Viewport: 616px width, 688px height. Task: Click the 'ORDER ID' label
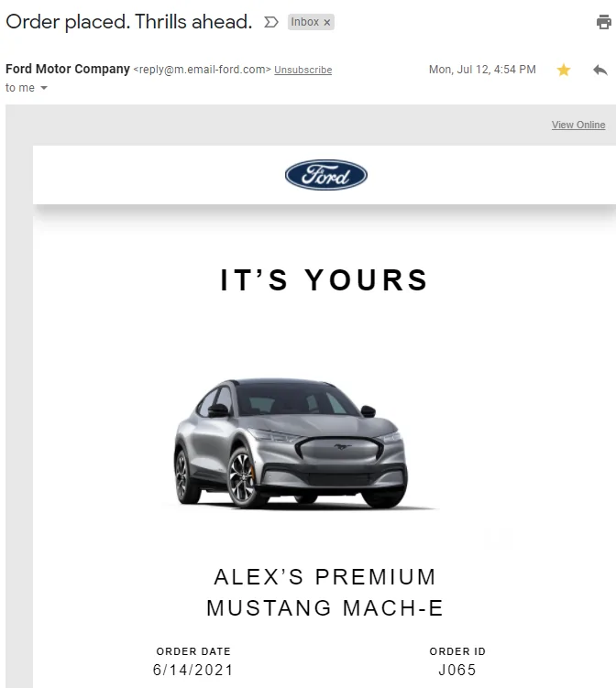coord(457,651)
